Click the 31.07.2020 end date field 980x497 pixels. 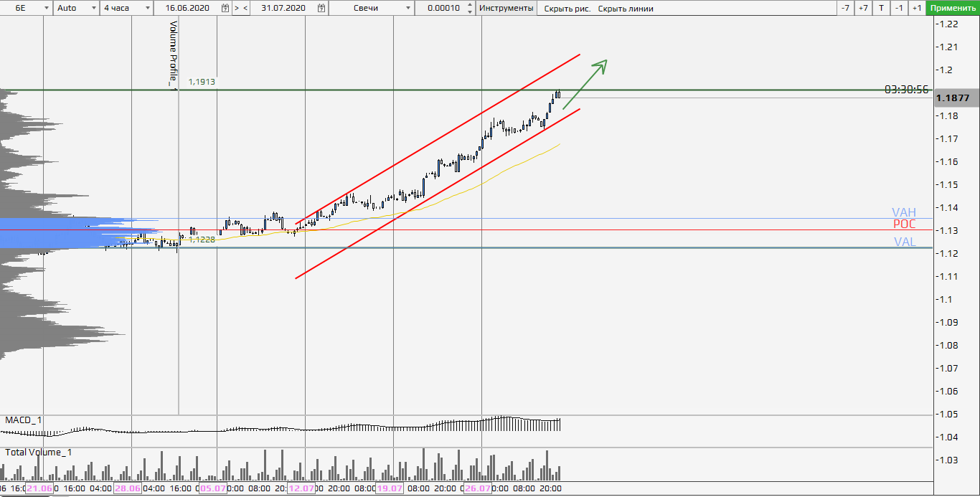tap(283, 8)
